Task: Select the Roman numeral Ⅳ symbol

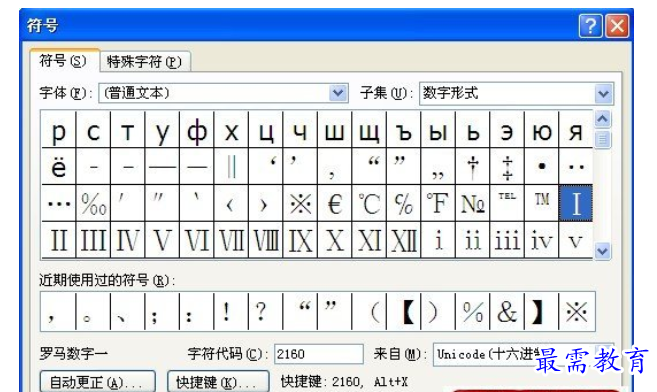Action: (x=128, y=240)
